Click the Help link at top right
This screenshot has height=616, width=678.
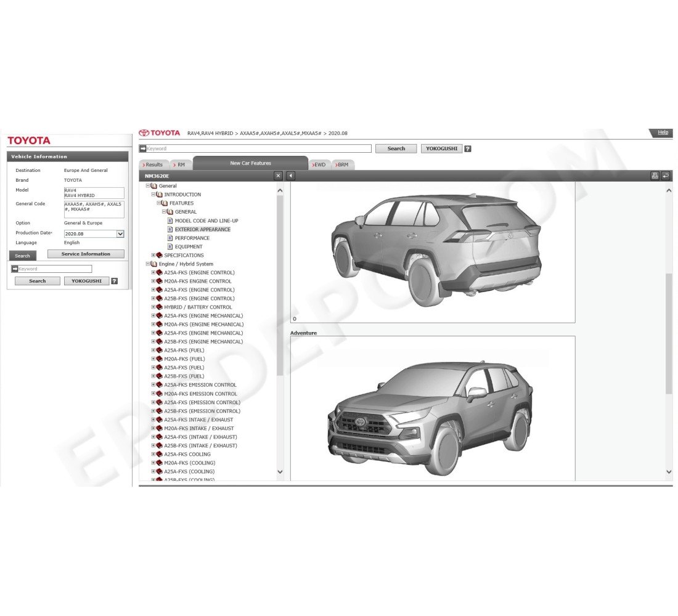[x=663, y=132]
